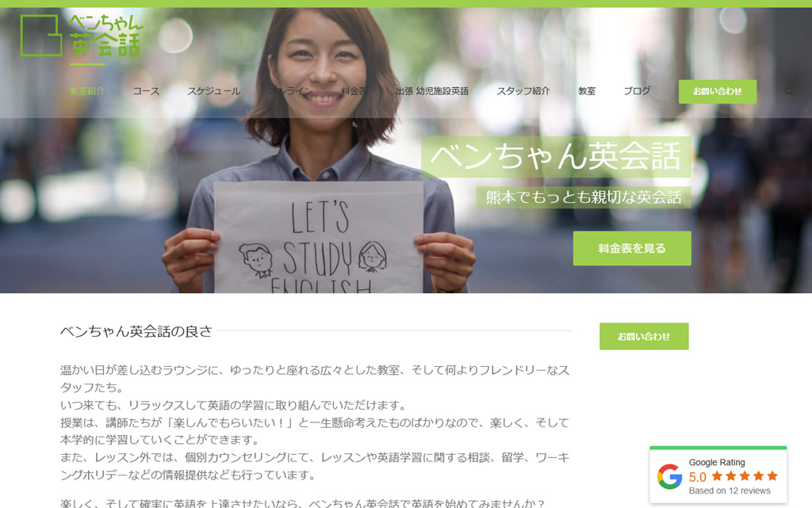Click the search magnifier icon in navigation
The width and height of the screenshot is (812, 508).
click(x=789, y=92)
